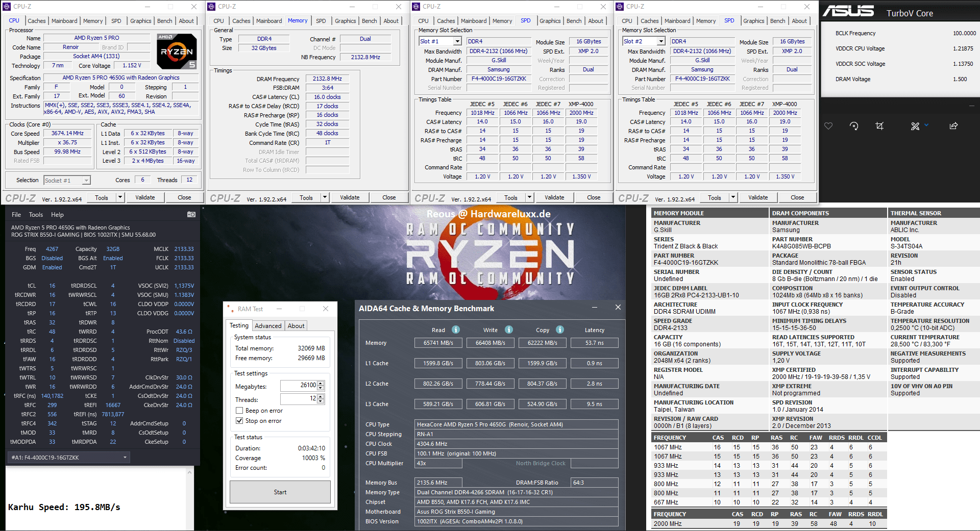Image resolution: width=980 pixels, height=531 pixels.
Task: Open About tab in CPU-Z Slot #2 window
Action: click(x=799, y=21)
